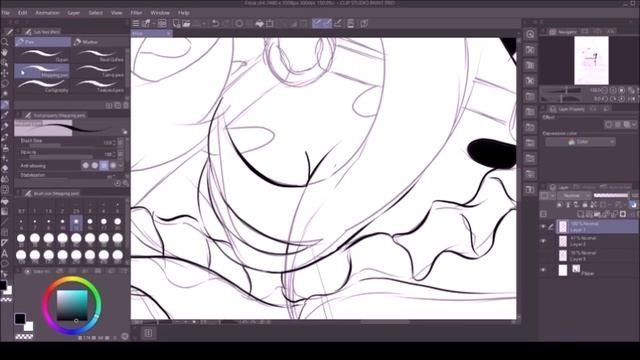Viewport: 640px width, 360px height.
Task: Toggle Lock layer icon in Layer panel
Action: pos(585,204)
